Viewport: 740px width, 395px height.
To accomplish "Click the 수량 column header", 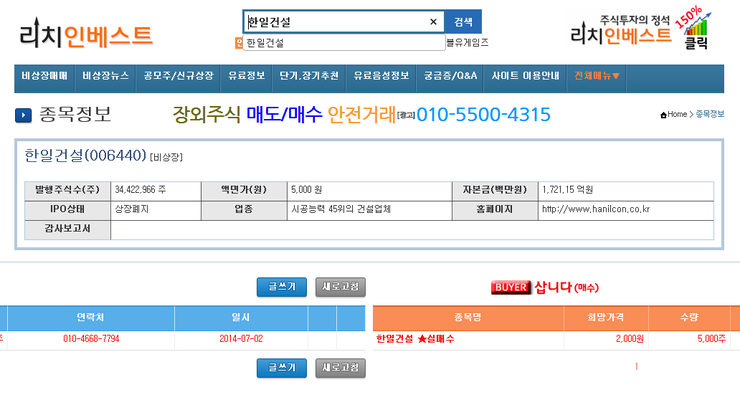I will click(689, 318).
